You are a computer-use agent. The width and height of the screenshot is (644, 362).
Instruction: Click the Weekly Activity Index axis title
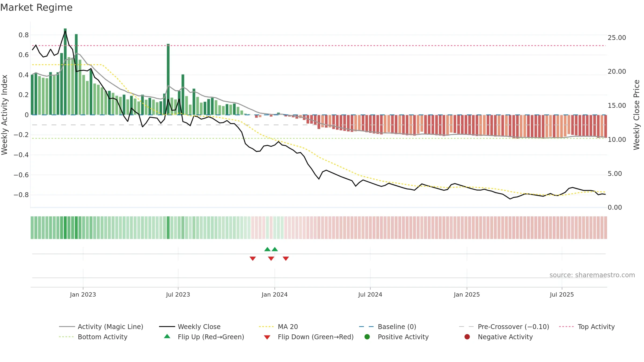coord(5,115)
